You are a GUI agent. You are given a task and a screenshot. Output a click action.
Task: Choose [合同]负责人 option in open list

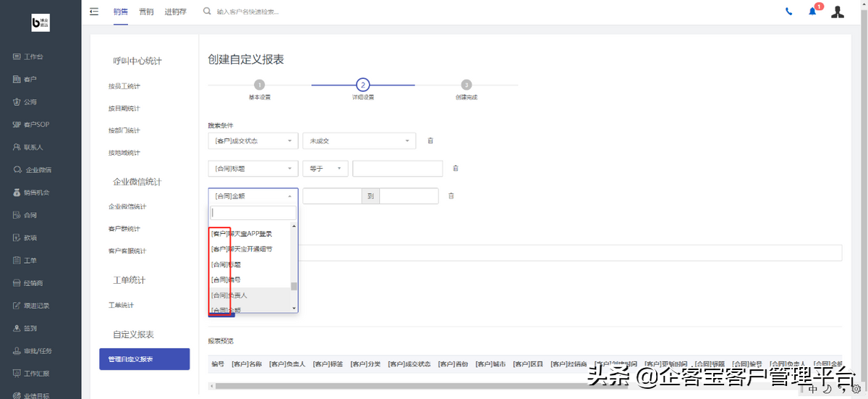(x=250, y=295)
